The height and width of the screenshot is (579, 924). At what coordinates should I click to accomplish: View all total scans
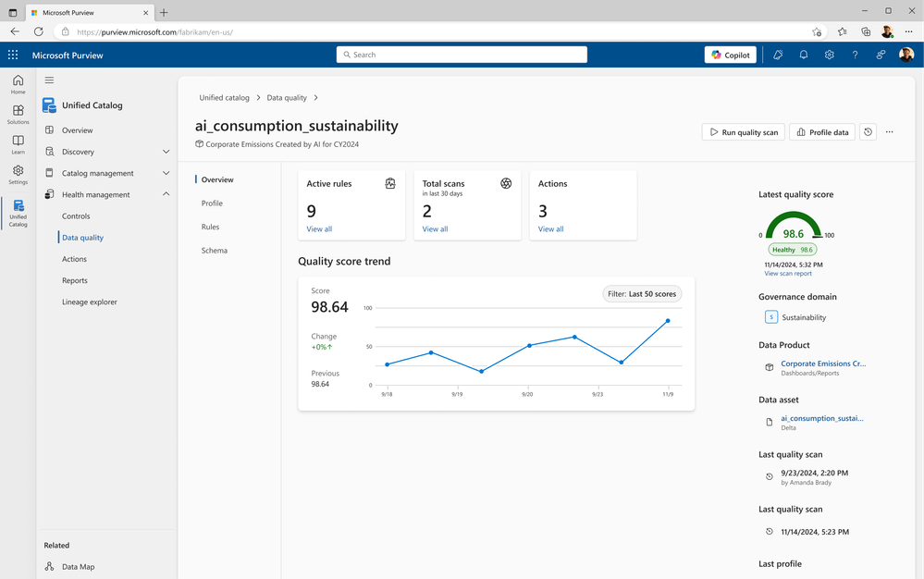click(435, 229)
